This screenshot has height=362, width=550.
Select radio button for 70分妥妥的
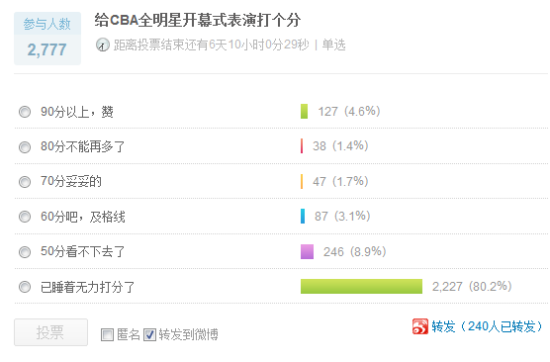tap(25, 182)
